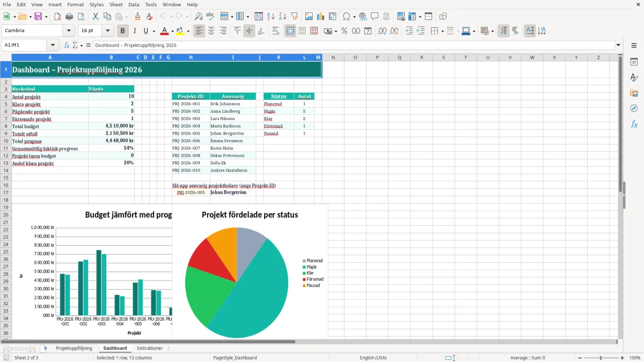Toggle Bold formatting
The image size is (644, 362).
pyautogui.click(x=123, y=31)
